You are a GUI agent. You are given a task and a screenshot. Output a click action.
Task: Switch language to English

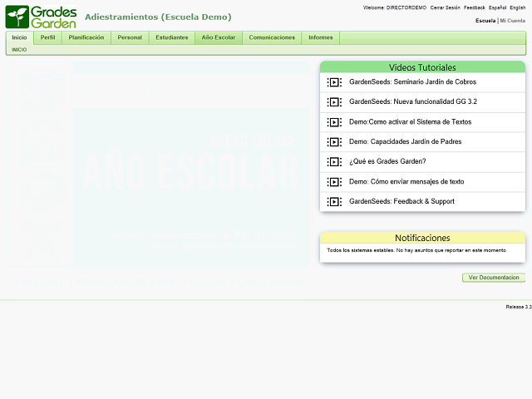[x=517, y=7]
